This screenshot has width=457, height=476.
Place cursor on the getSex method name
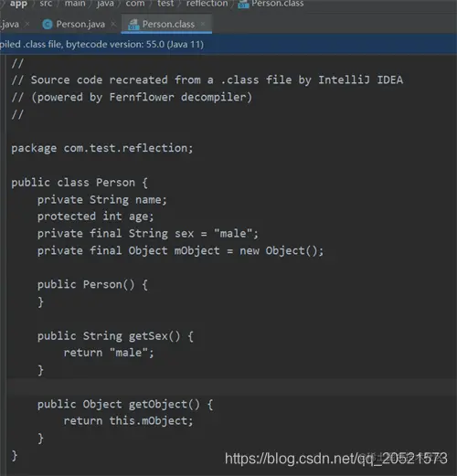(148, 336)
